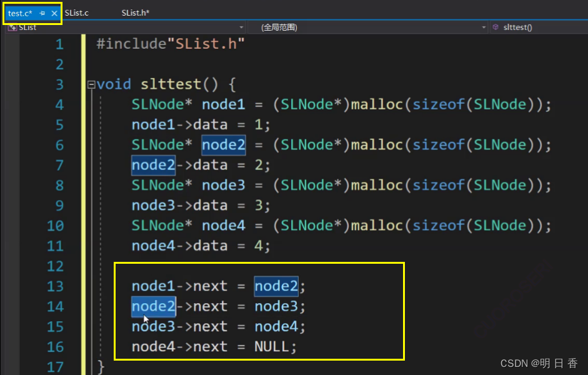
Task: Click line number 12 in the gutter
Action: click(55, 266)
